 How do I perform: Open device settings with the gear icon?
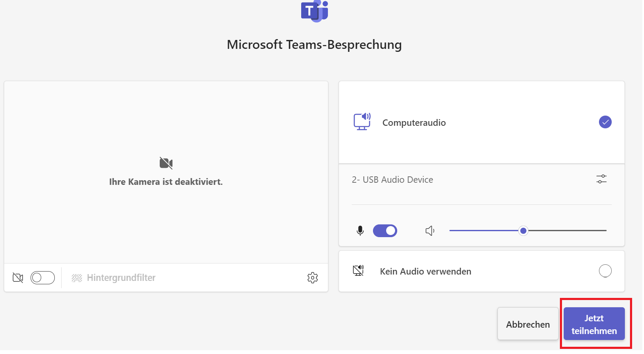(313, 278)
